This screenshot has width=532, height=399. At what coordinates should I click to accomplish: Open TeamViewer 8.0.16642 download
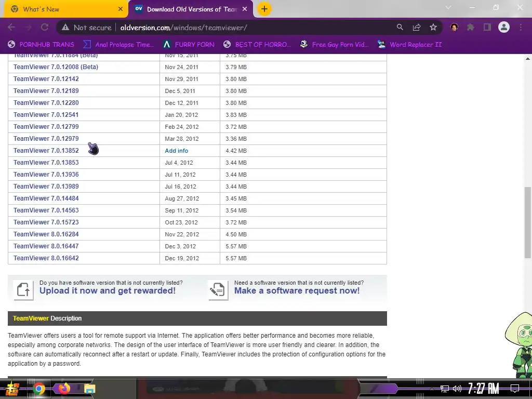point(46,258)
